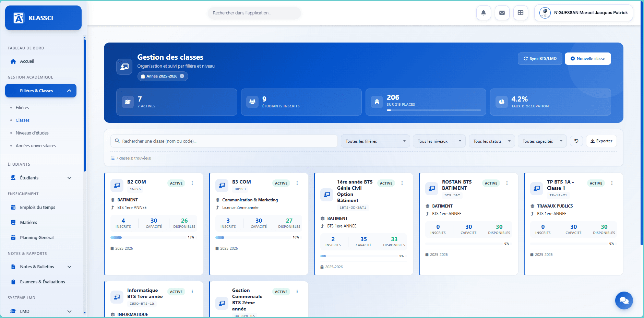Open the chat bubble icon bottom right
This screenshot has height=318, width=644.
(624, 301)
